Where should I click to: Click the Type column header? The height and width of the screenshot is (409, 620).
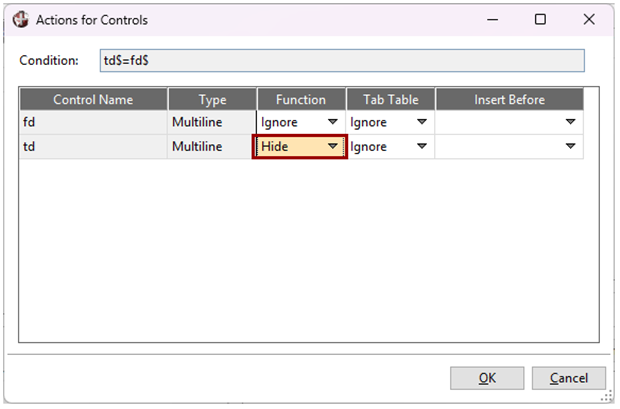[x=212, y=99]
